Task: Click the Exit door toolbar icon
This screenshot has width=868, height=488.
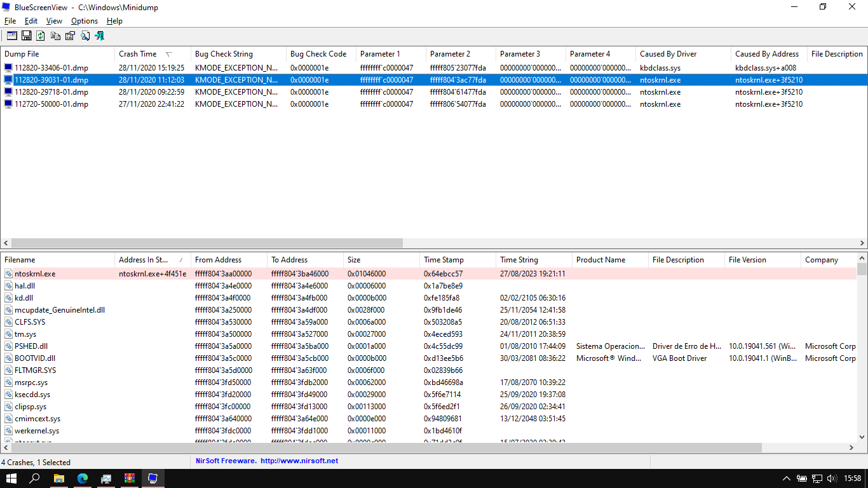Action: pos(99,36)
